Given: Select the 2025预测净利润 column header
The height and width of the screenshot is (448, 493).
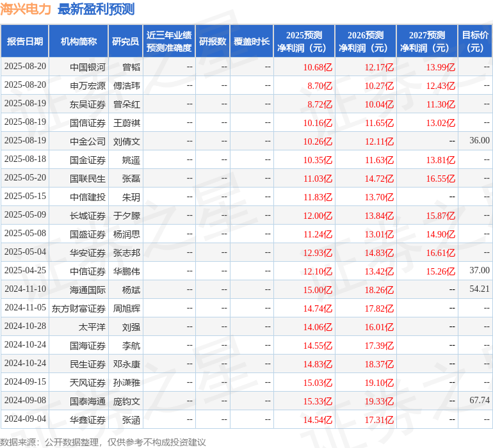Looking at the screenshot, I should tap(304, 41).
